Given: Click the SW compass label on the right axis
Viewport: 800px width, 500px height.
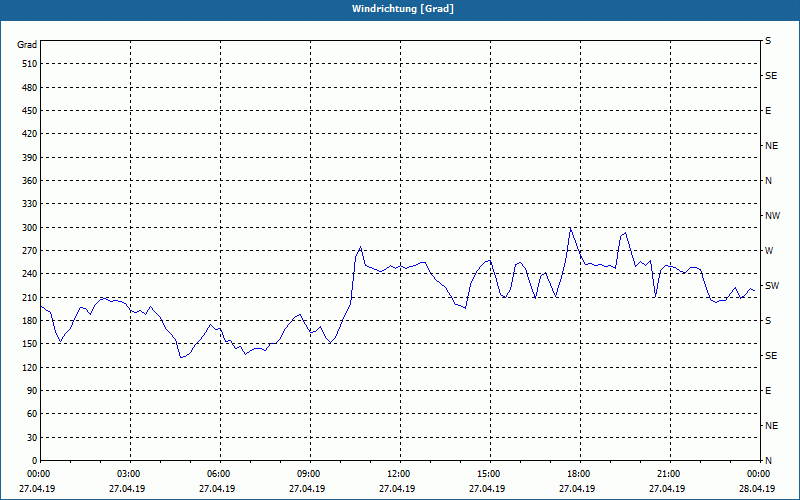Looking at the screenshot, I should (x=772, y=286).
